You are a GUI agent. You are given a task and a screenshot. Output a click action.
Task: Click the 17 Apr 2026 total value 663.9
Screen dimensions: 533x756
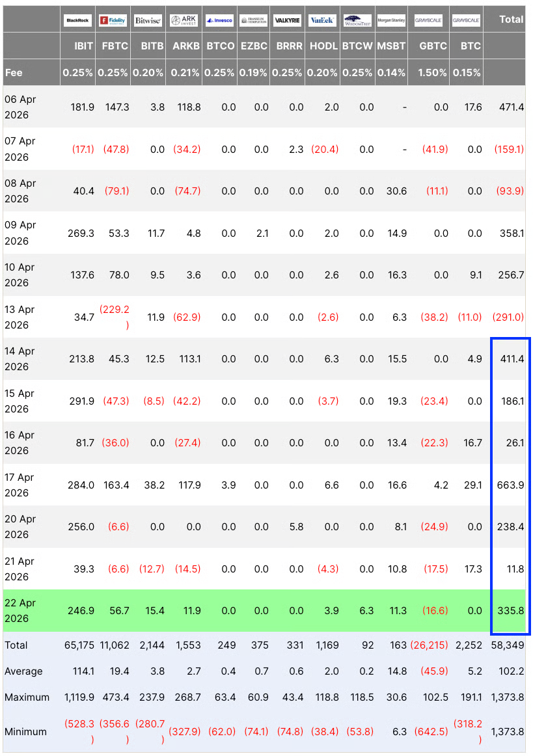510,485
